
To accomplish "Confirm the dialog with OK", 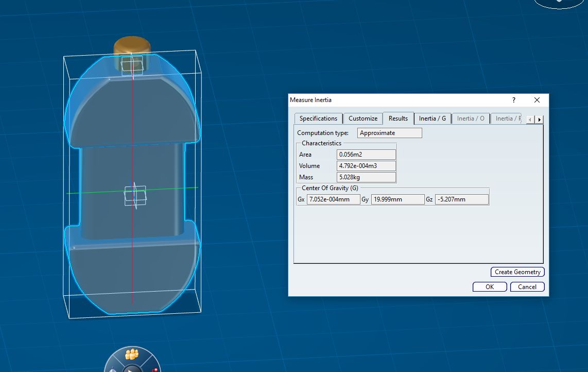I will 489,287.
